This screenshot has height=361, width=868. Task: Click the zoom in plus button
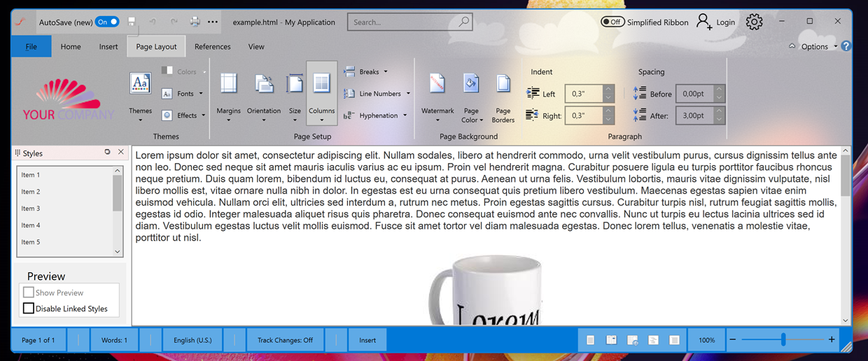coord(832,340)
